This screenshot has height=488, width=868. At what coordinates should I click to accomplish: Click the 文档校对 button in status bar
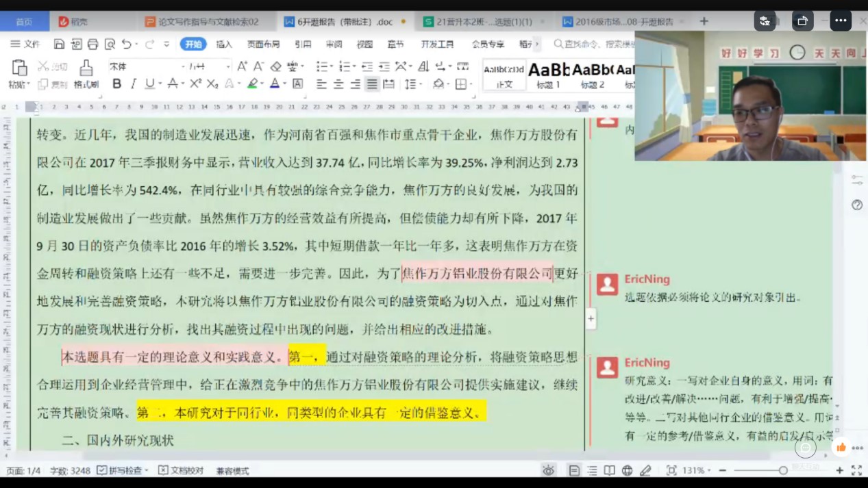(x=182, y=471)
